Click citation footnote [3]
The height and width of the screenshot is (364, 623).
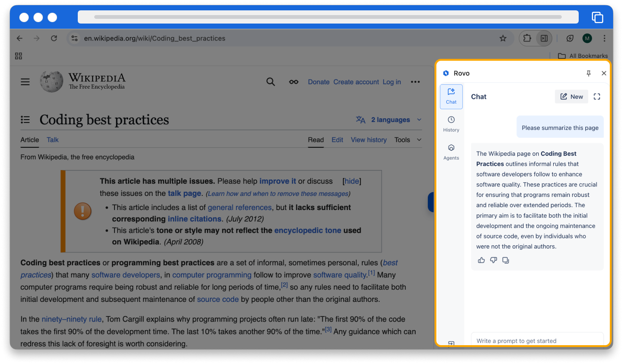[x=328, y=330]
